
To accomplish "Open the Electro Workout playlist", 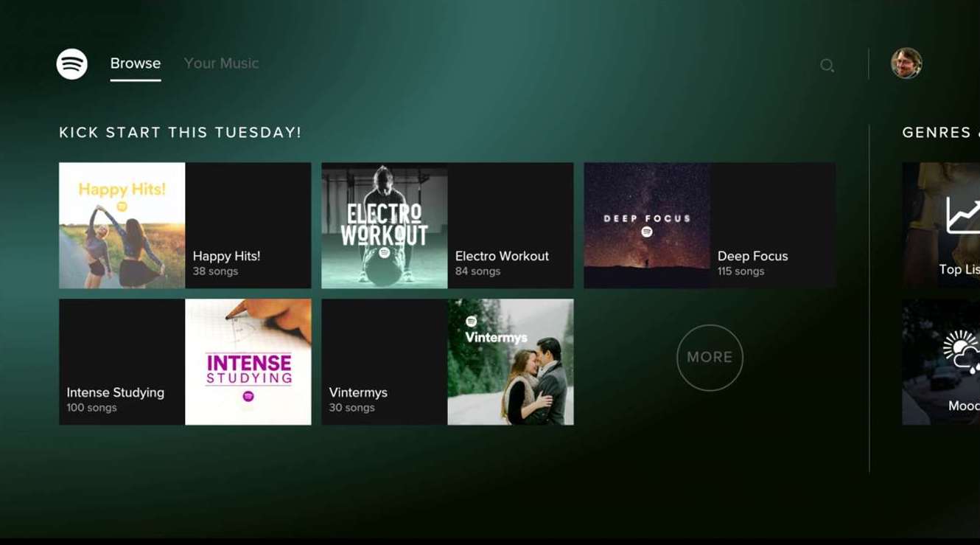I will coord(447,225).
